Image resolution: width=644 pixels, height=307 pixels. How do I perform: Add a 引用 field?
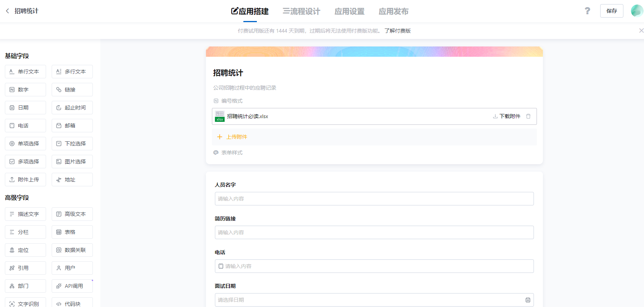25,268
